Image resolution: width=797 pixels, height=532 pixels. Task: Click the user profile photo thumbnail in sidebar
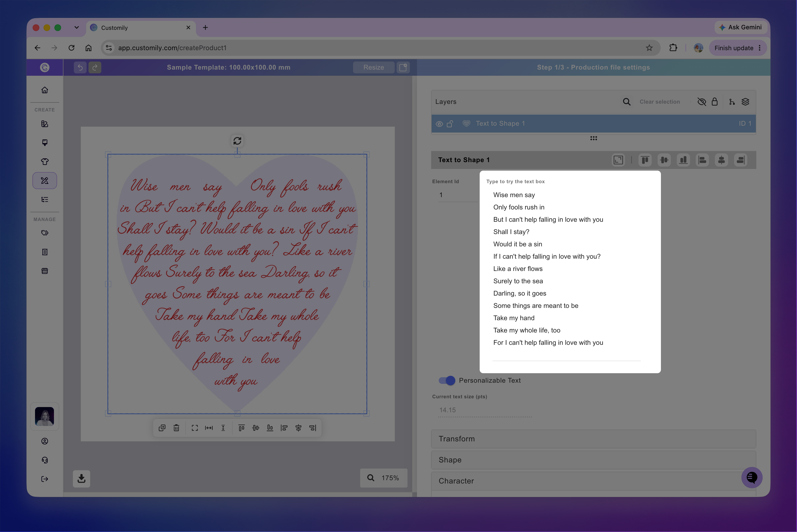[44, 417]
